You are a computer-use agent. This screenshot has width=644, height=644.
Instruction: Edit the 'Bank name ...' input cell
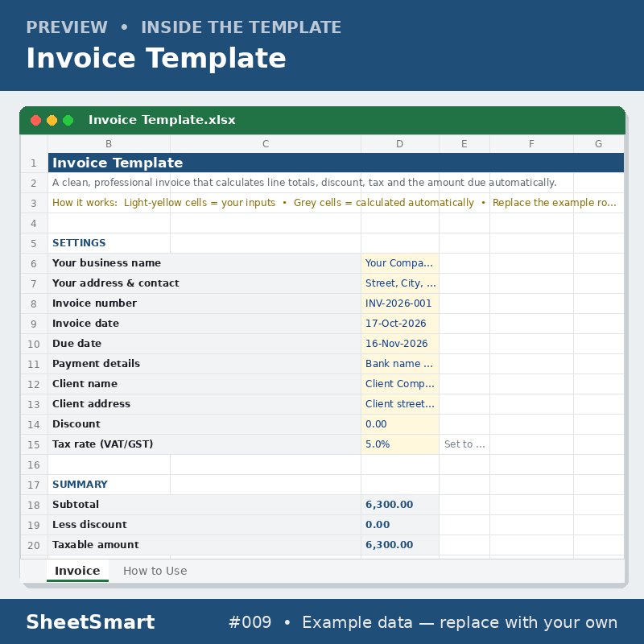[x=400, y=364]
